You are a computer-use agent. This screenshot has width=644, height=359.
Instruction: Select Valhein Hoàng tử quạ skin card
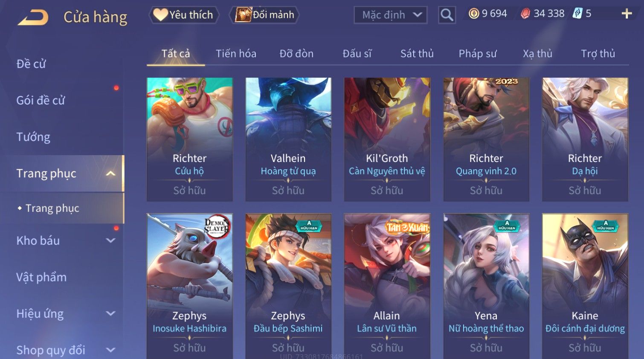pyautogui.click(x=288, y=139)
